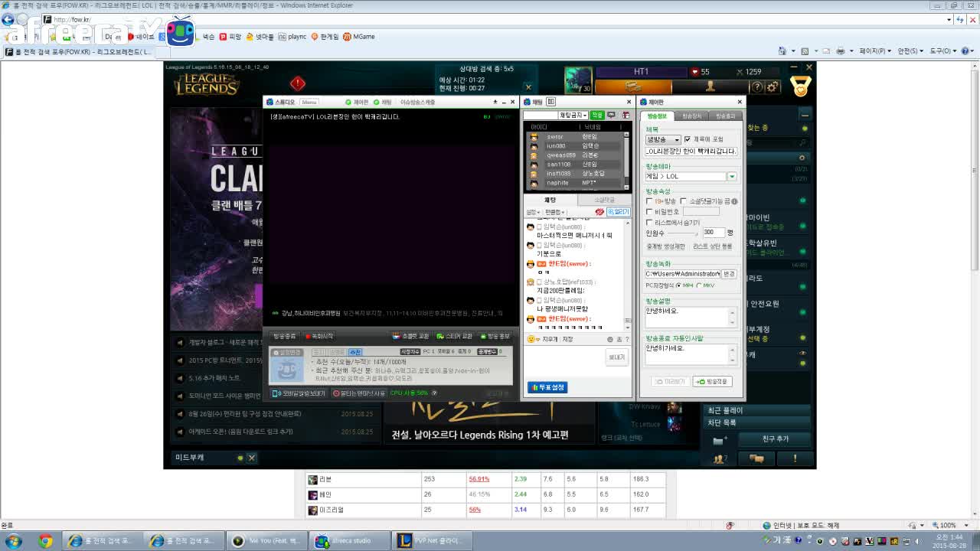
Task: Click the Chrome icon in taskbar
Action: 45,541
